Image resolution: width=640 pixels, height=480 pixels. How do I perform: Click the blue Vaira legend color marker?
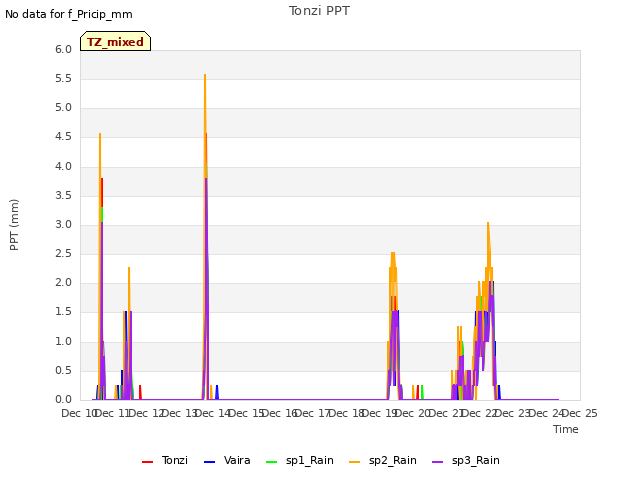pos(209,462)
